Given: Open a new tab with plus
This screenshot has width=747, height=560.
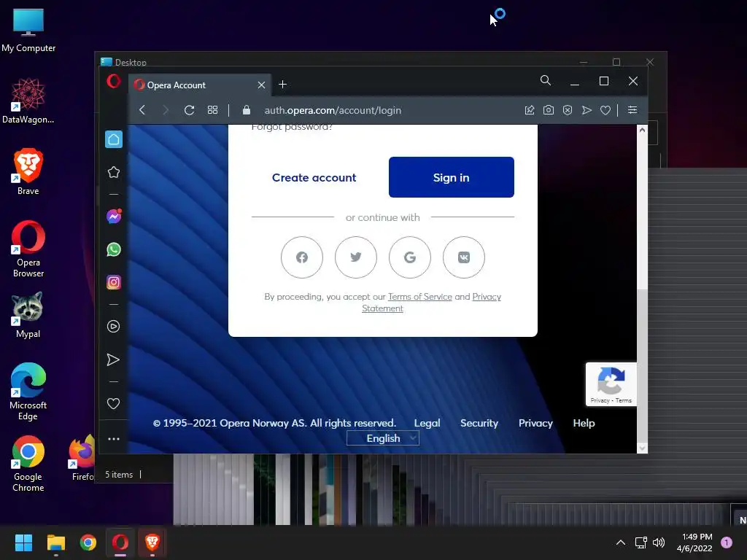Looking at the screenshot, I should click(x=282, y=85).
